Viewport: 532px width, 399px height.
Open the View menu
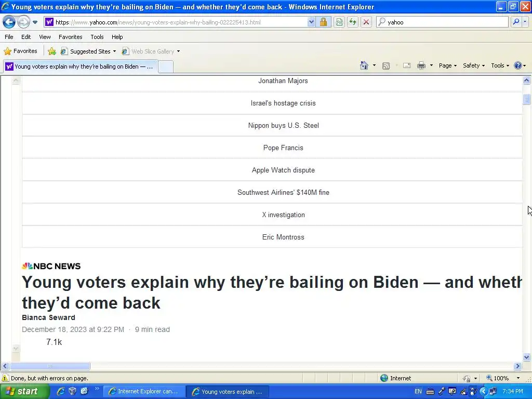45,37
